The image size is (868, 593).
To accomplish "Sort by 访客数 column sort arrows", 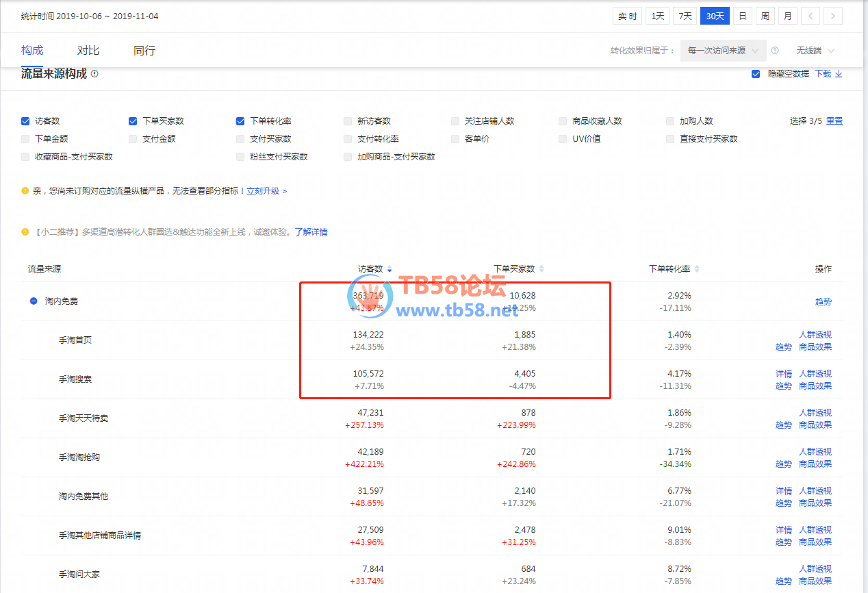I will point(390,270).
